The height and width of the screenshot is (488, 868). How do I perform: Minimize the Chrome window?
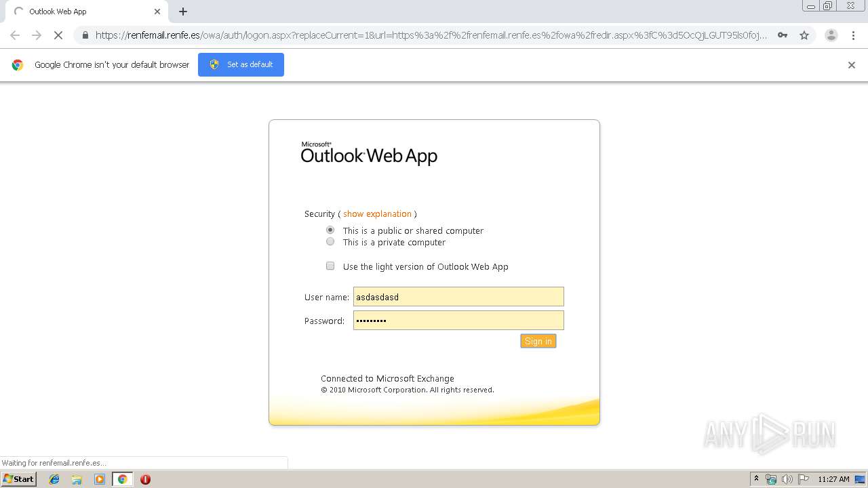tap(810, 6)
